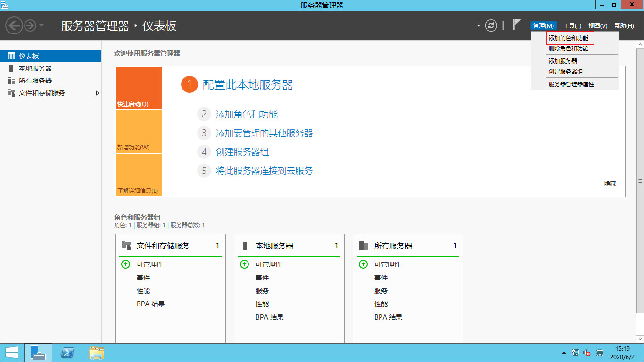Expand the 文件和存储服务 sidebar entry

pyautogui.click(x=98, y=93)
